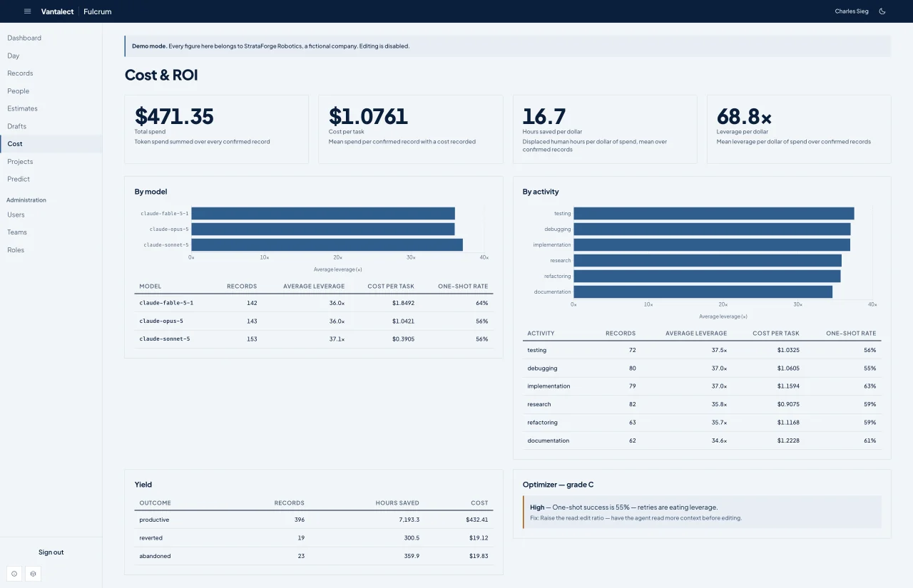Open Records in the sidebar
Image resolution: width=913 pixels, height=588 pixels.
pos(51,73)
